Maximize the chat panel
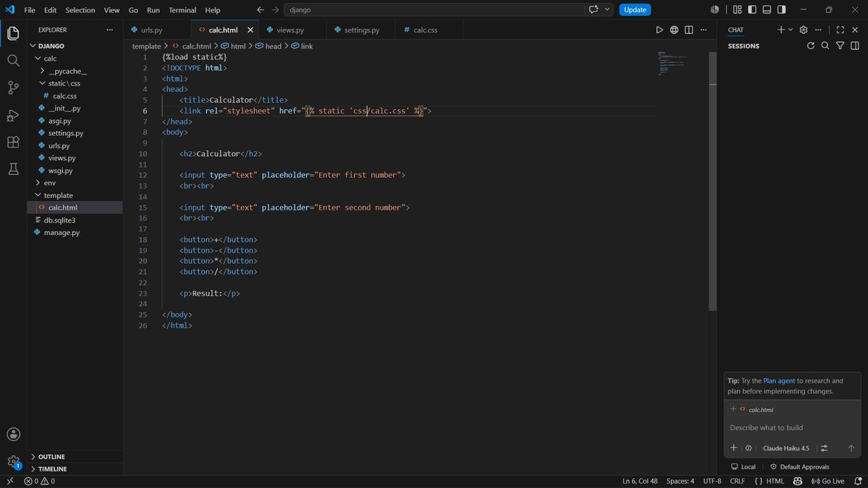This screenshot has width=868, height=488. coord(840,30)
